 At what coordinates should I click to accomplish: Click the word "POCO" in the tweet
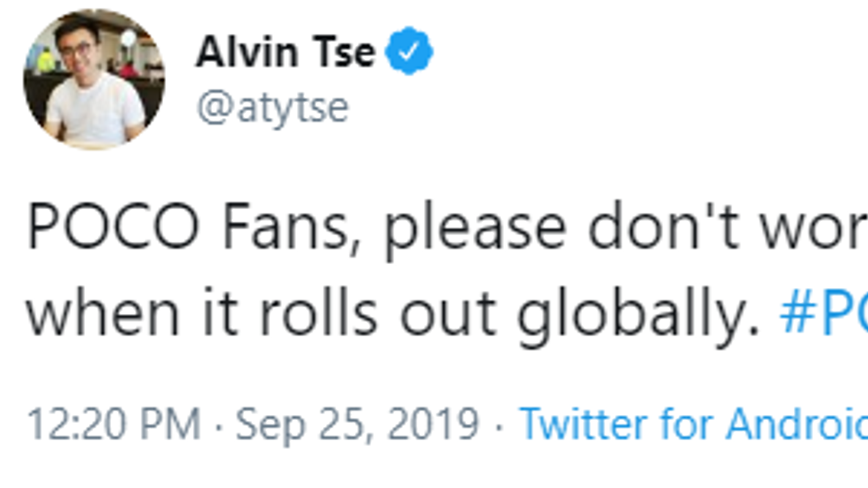pos(113,227)
